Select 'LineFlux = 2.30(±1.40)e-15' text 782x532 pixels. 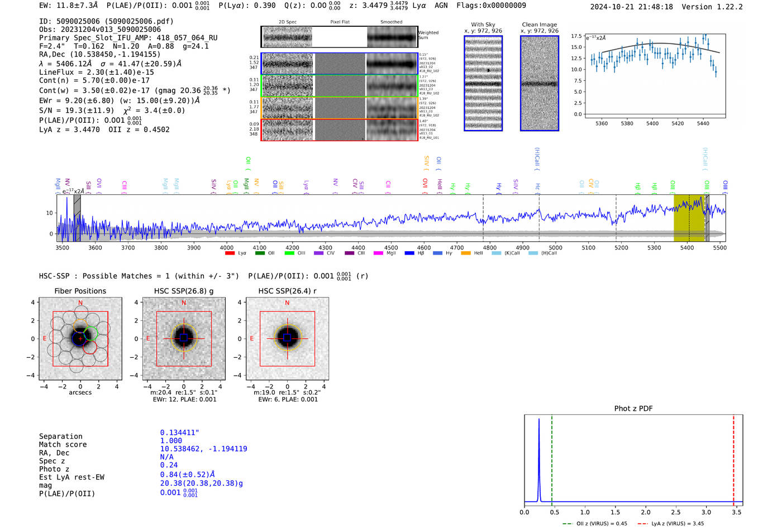click(97, 73)
